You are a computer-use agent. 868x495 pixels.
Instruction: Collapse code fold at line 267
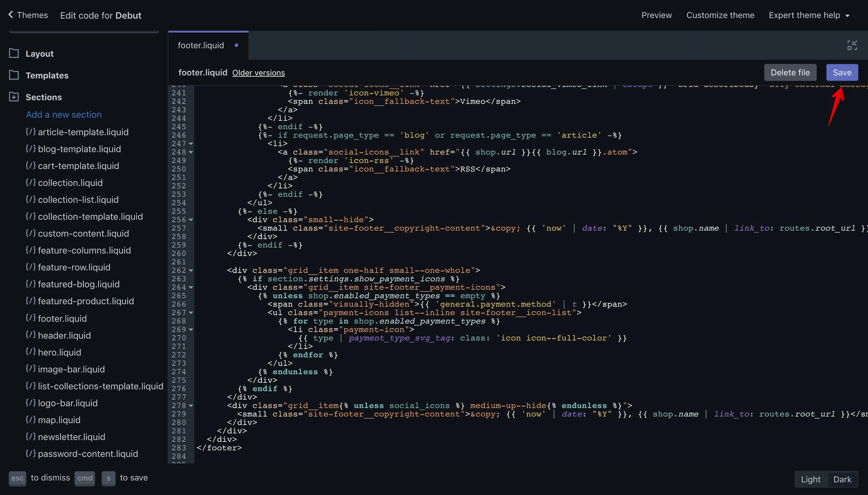click(191, 313)
